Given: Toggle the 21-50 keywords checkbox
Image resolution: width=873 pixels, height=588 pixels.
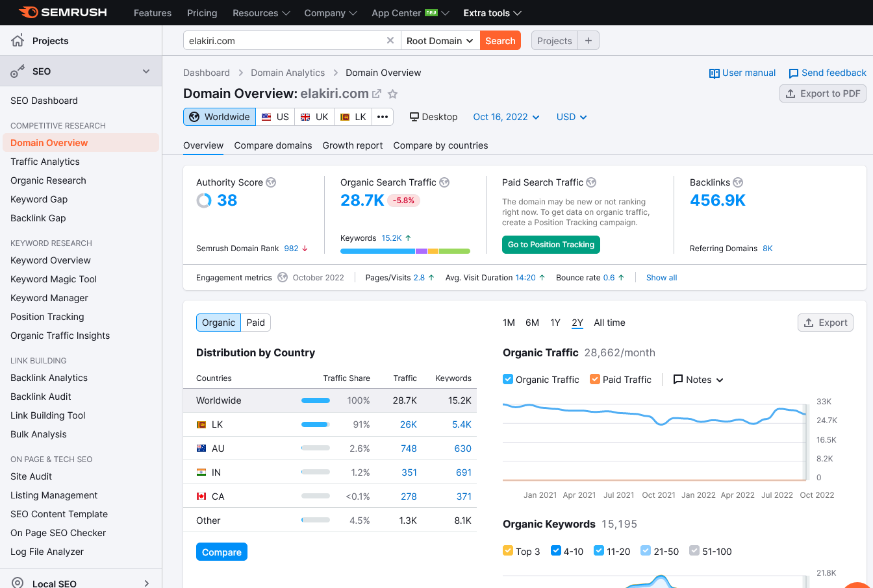Looking at the screenshot, I should [646, 550].
